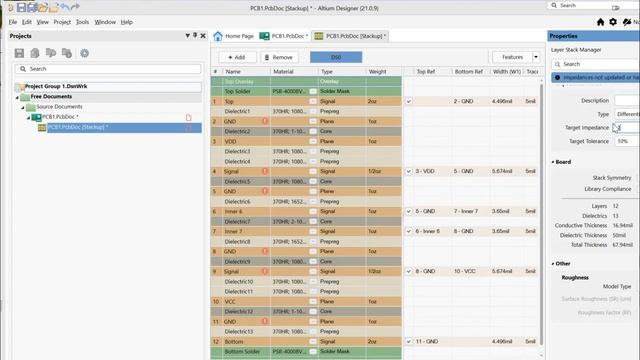The image size is (640, 360).
Task: Click the Undo arrow icon
Action: (64, 7)
